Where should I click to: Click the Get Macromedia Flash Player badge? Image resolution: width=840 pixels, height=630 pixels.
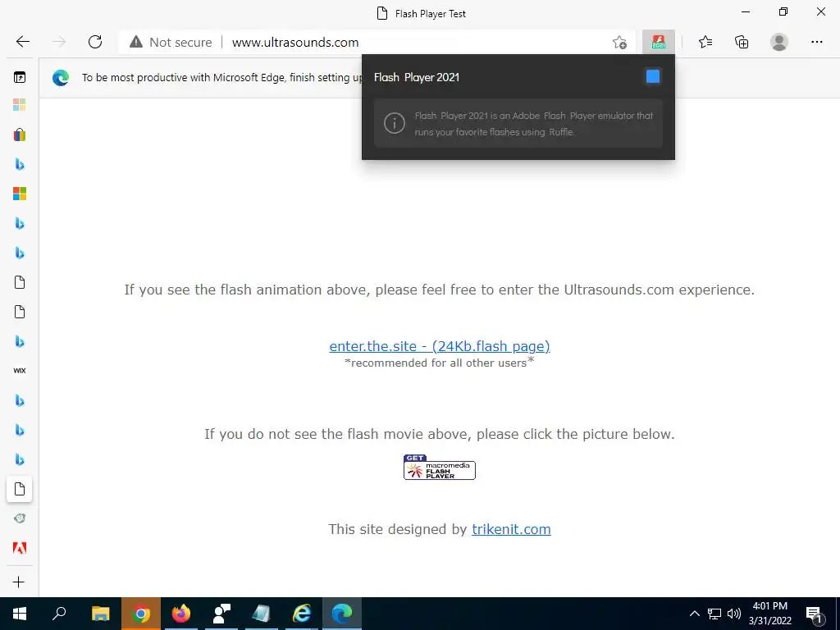coord(440,467)
